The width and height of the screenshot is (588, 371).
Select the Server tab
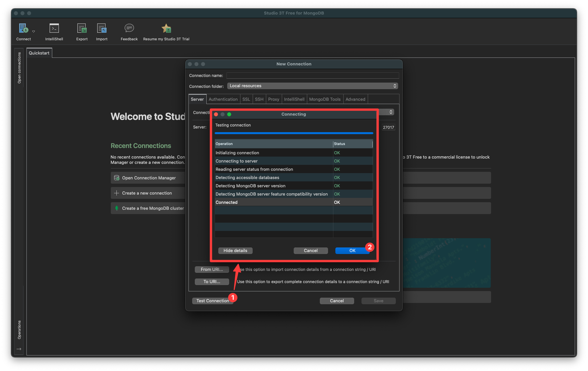tap(197, 99)
